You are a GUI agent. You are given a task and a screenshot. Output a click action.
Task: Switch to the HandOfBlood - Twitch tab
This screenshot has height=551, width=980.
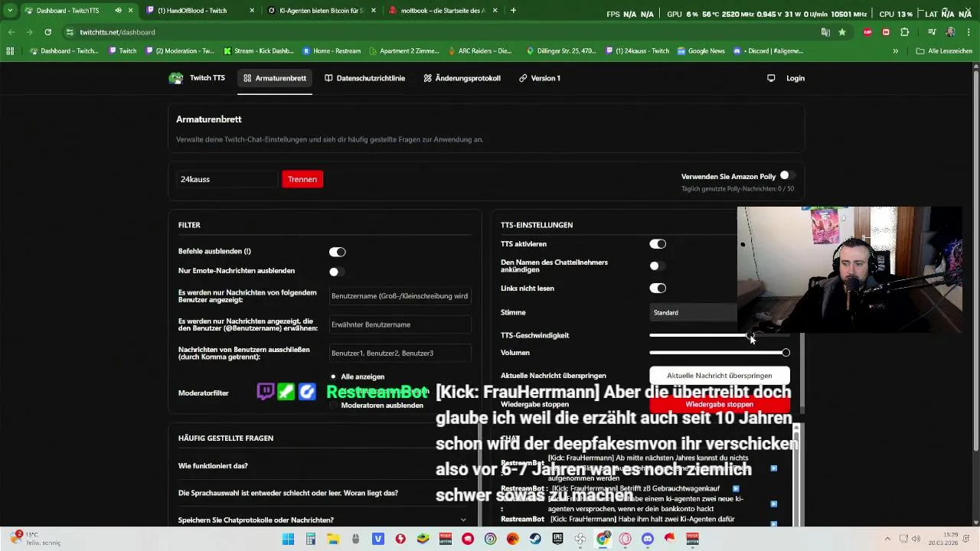tap(201, 11)
